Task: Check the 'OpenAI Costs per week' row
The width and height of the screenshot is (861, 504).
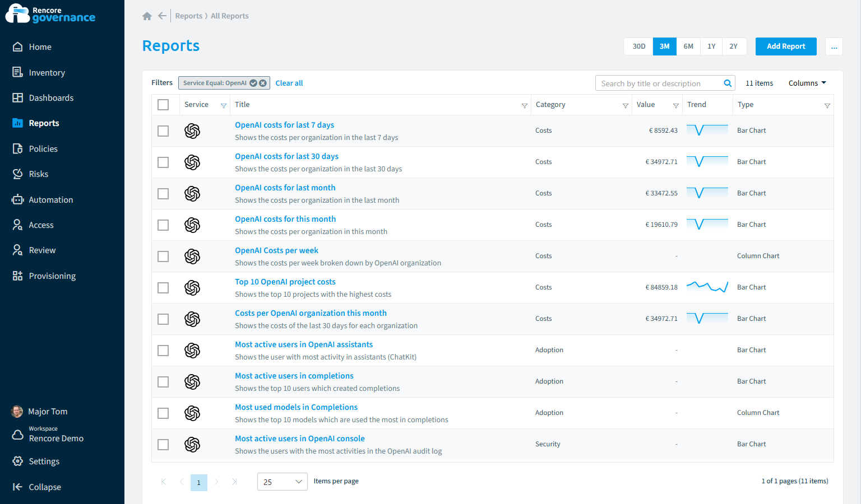Action: coord(163,256)
